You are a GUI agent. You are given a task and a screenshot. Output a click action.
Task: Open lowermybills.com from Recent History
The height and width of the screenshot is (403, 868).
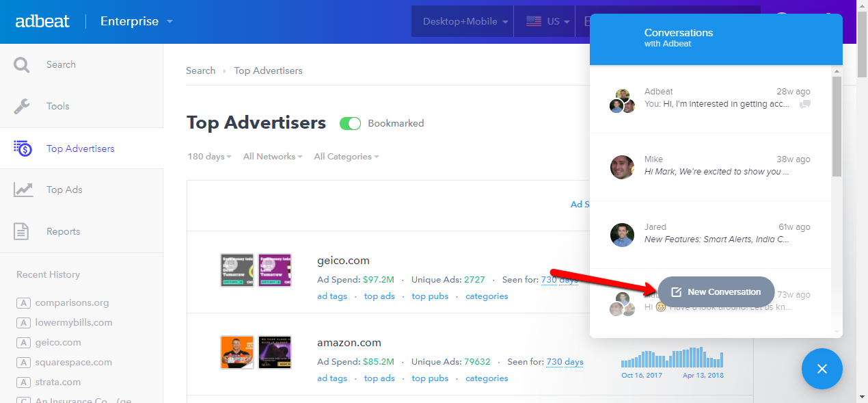coord(74,322)
